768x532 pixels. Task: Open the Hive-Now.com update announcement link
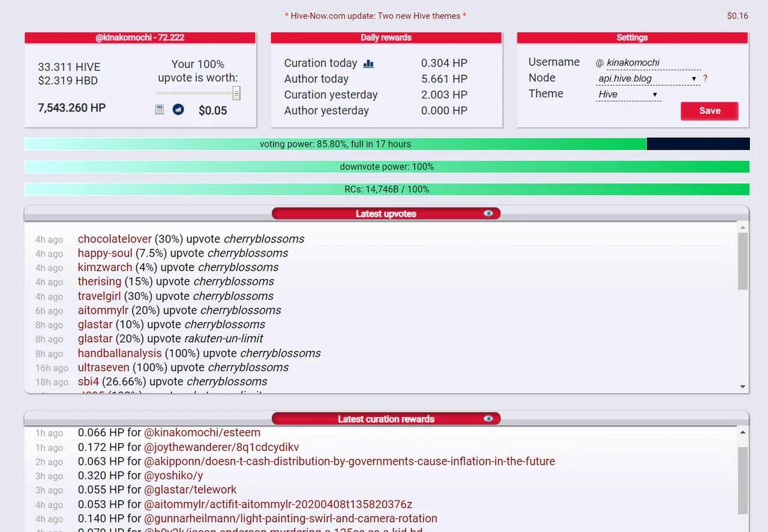[x=376, y=16]
